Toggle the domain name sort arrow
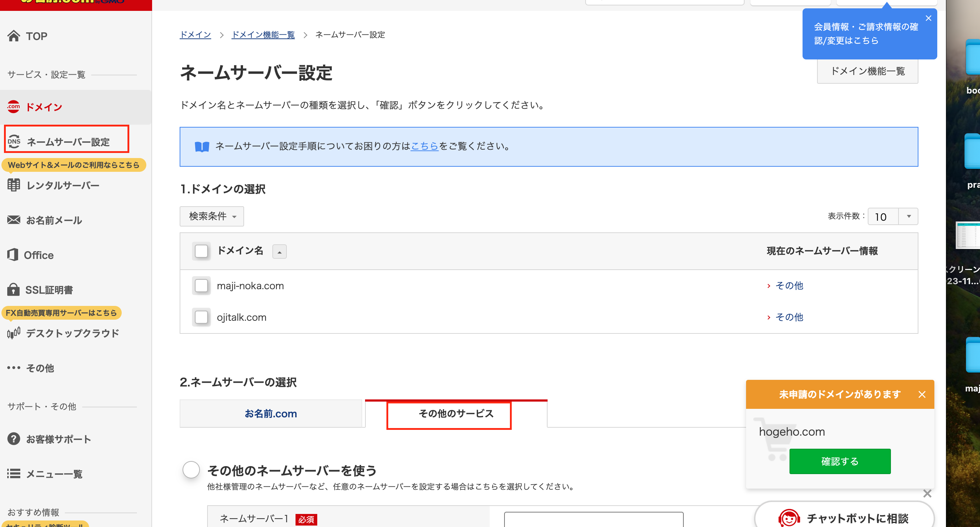 [279, 252]
